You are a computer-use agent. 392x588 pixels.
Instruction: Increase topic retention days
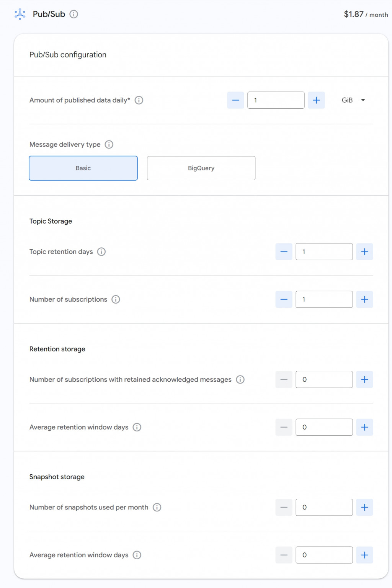click(364, 252)
